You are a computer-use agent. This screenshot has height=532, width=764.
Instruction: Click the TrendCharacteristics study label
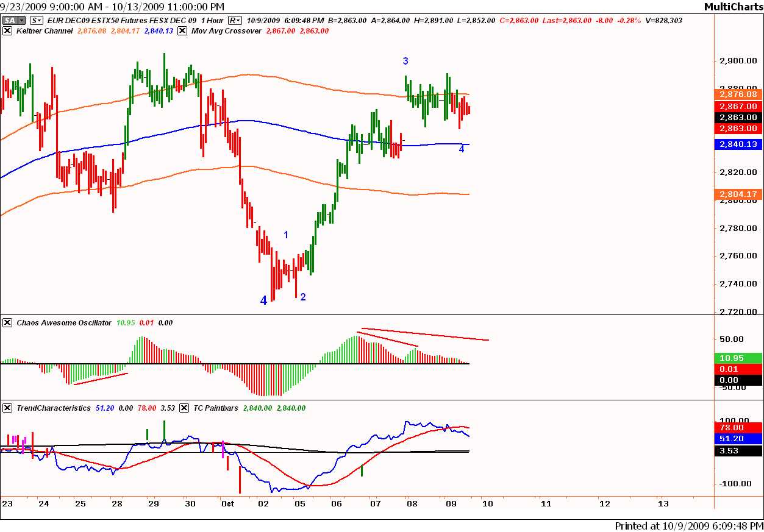tap(54, 408)
